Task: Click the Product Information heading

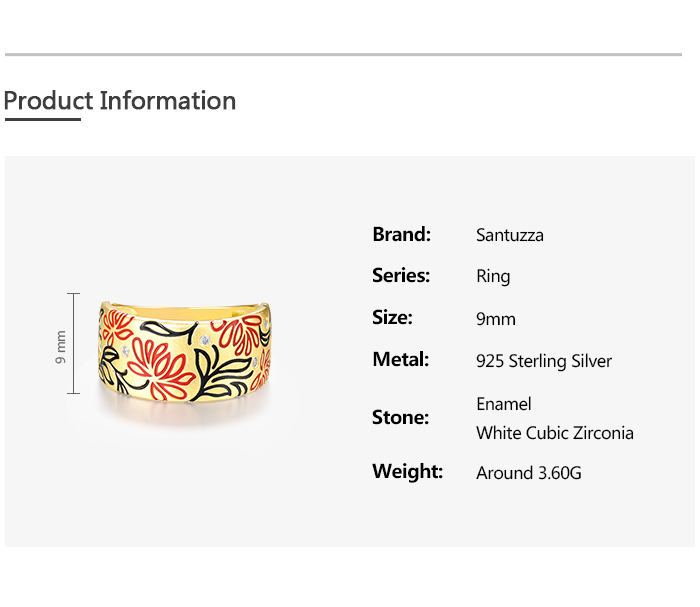Action: [x=120, y=101]
